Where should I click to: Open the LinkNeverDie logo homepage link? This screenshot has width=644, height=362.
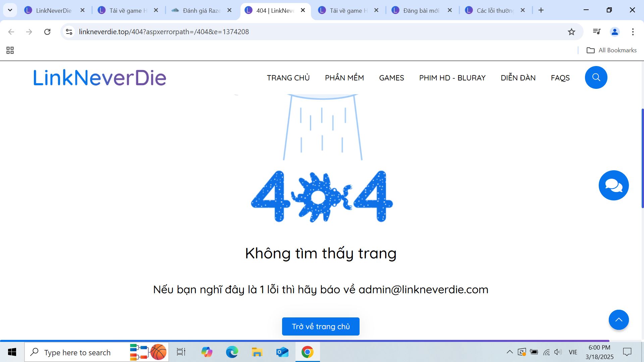tap(99, 77)
